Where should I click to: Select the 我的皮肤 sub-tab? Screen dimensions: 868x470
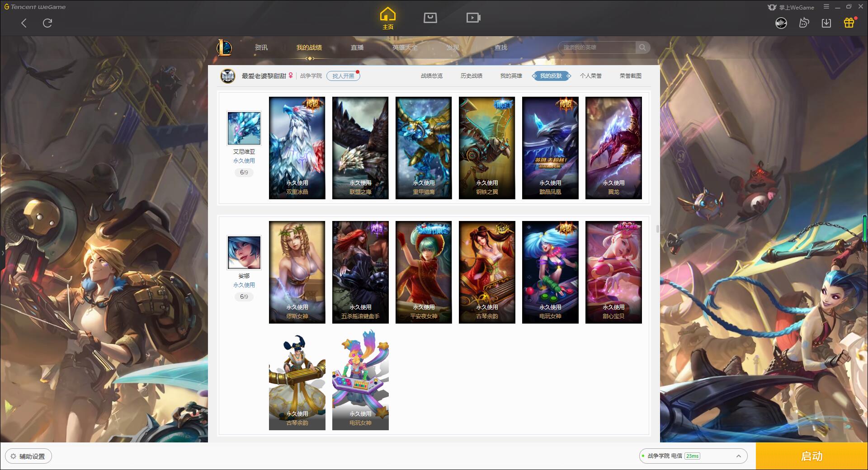pyautogui.click(x=551, y=76)
